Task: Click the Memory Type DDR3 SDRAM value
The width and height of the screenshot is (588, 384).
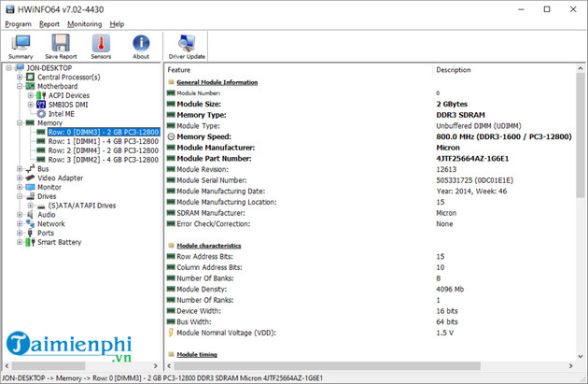Action: [460, 115]
